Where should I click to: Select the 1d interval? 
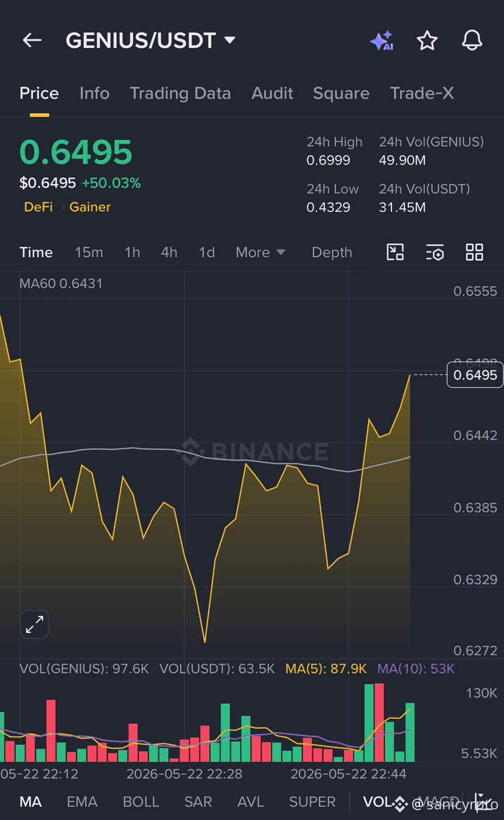(207, 252)
